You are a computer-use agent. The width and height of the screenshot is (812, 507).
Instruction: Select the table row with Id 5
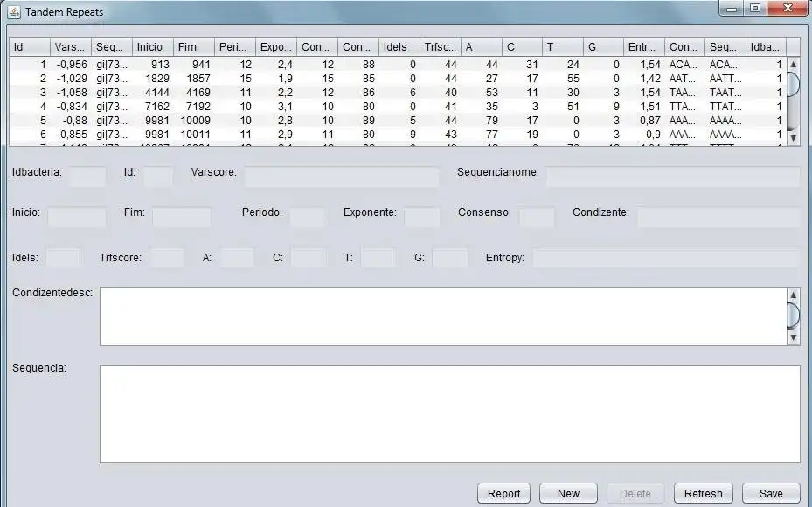(x=262, y=120)
